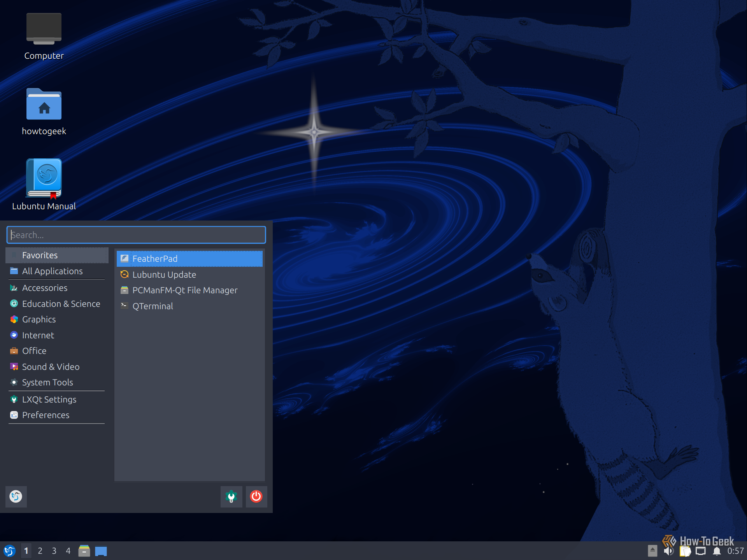Open the Sound & Video category
This screenshot has width=747, height=560.
point(57,367)
